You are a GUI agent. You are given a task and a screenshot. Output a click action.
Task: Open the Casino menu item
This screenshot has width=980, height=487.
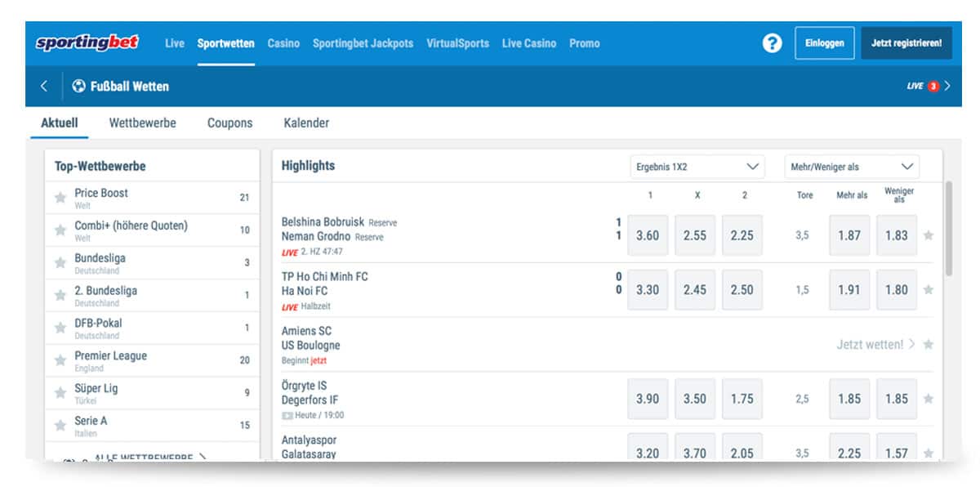[283, 43]
